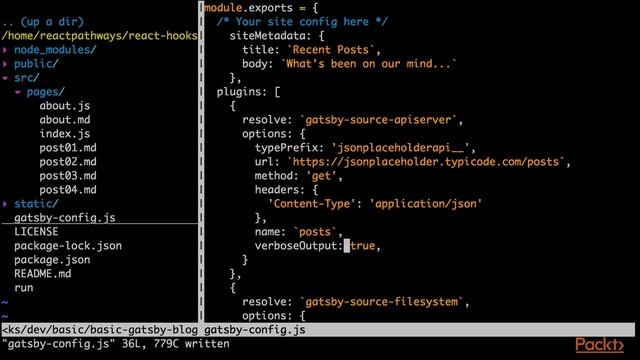640x360 pixels.
Task: Open package.json in the tree
Action: coord(52,260)
